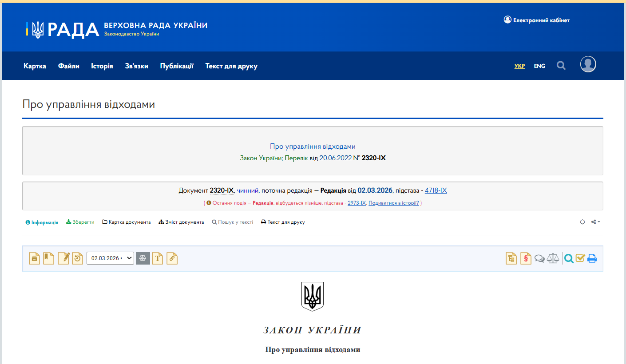Open document version history icon
The image size is (626, 364).
tap(77, 258)
